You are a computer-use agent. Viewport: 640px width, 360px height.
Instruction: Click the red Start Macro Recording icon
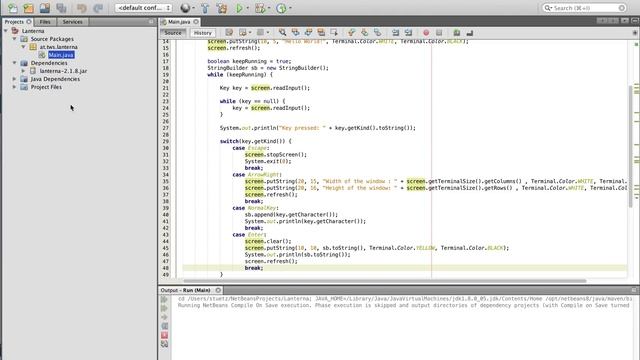click(426, 33)
